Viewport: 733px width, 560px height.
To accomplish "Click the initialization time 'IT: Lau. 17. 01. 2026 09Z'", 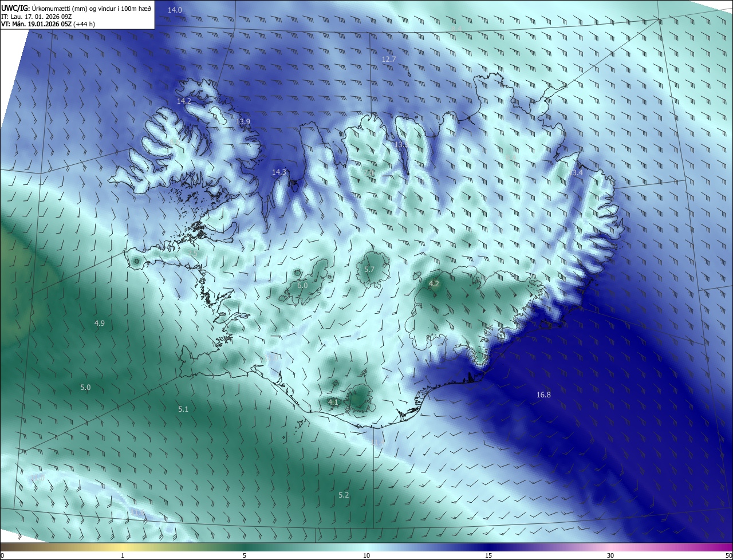I will 36,17.
